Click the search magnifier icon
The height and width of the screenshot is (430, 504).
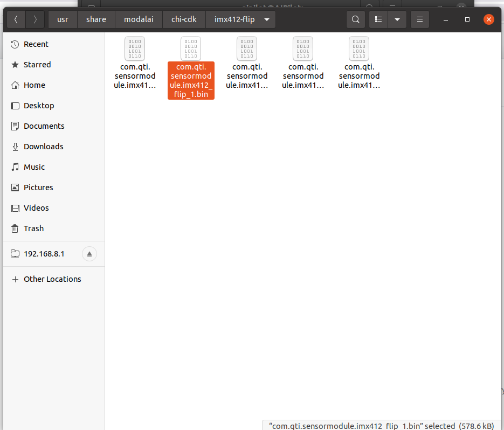point(355,19)
